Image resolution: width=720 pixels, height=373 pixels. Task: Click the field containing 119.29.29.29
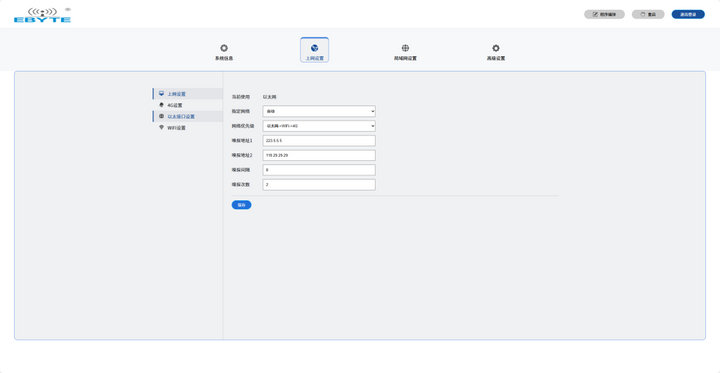click(319, 155)
